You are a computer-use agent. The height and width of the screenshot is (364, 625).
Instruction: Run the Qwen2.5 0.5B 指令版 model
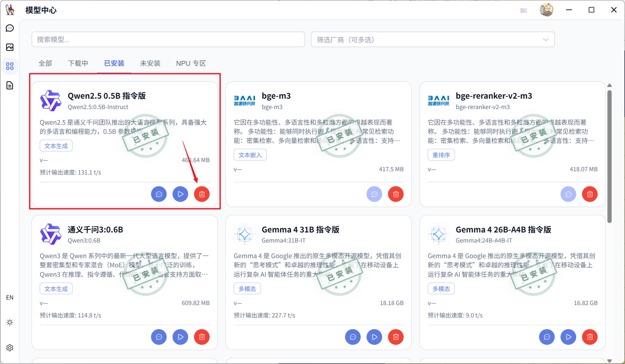pos(180,194)
